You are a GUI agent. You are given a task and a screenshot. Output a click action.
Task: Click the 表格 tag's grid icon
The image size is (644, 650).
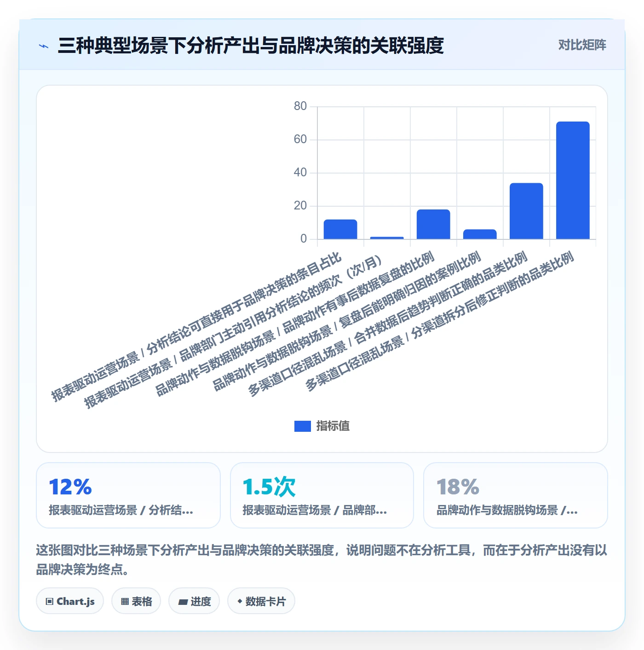125,602
